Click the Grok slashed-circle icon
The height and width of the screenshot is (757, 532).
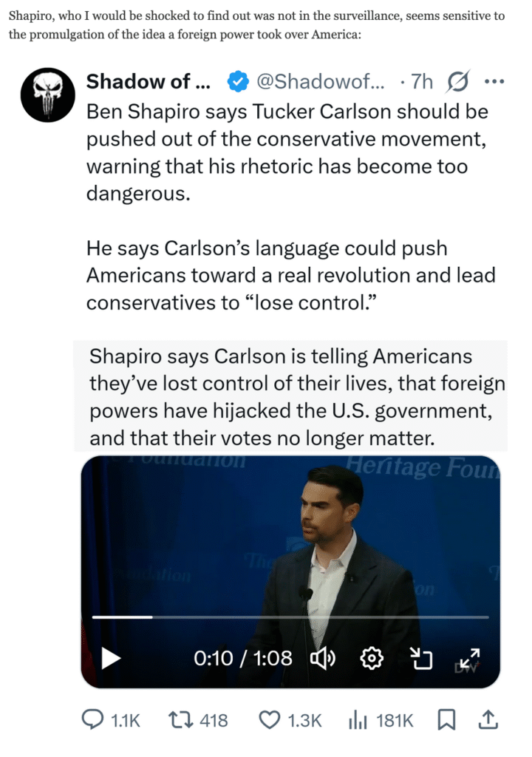(458, 82)
